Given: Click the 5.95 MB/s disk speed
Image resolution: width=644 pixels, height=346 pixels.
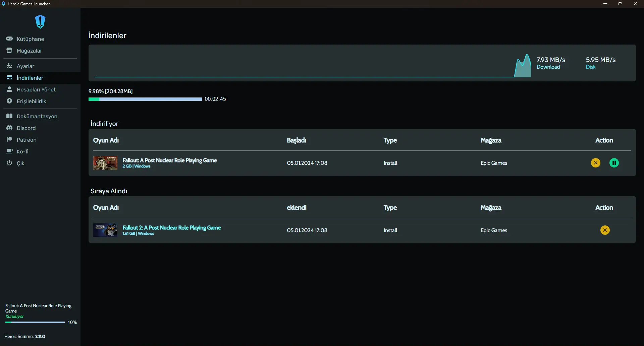Looking at the screenshot, I should click(x=601, y=60).
